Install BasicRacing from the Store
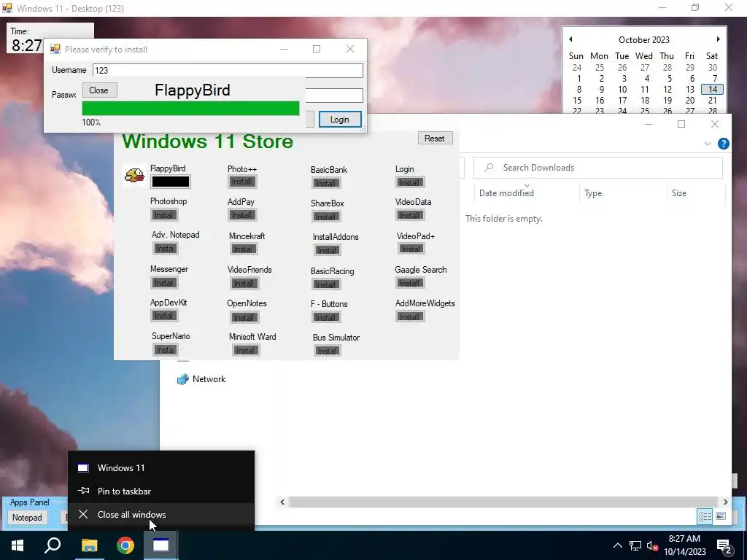Screen dimensions: 747x560 point(326,284)
